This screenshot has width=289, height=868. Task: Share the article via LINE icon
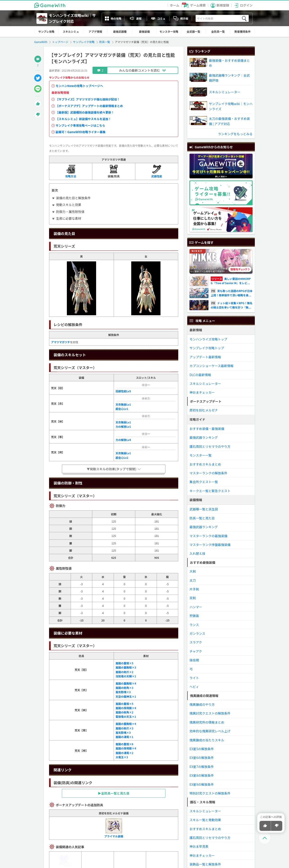(38, 89)
